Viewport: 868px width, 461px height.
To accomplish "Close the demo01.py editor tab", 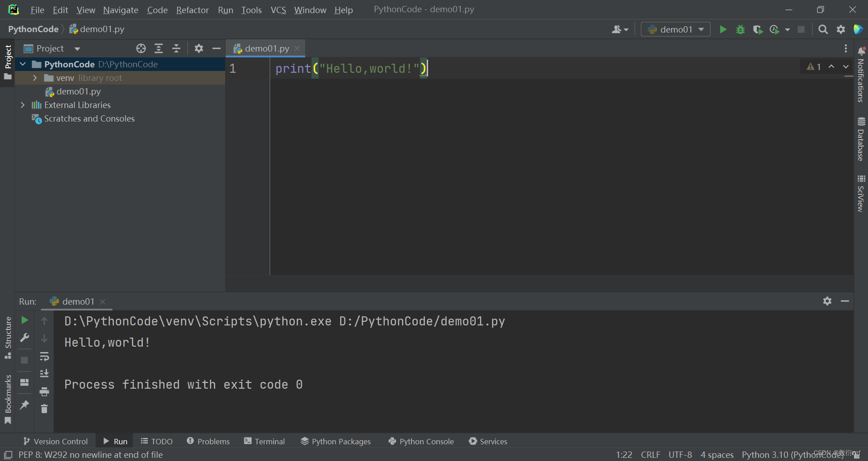I will point(297,48).
